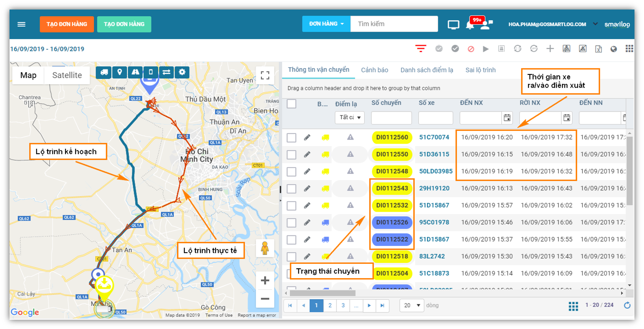Select the header select-all checkbox
The image size is (644, 329).
click(291, 104)
